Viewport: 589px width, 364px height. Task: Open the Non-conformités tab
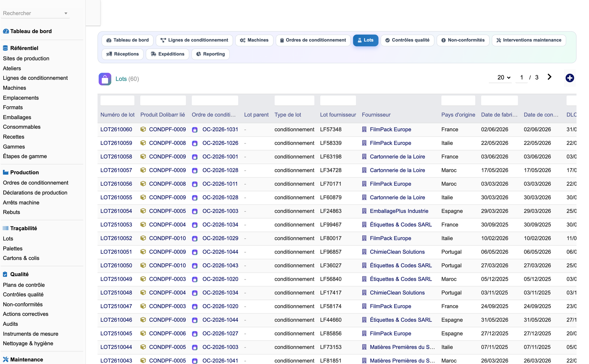(463, 40)
